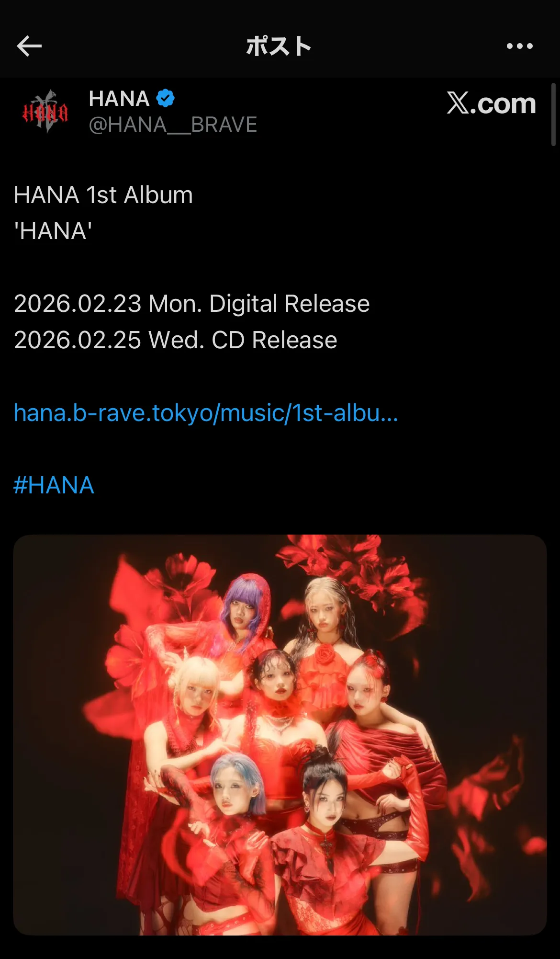560x959 pixels.
Task: Tap the blue-haired person in the photo
Action: click(x=237, y=786)
